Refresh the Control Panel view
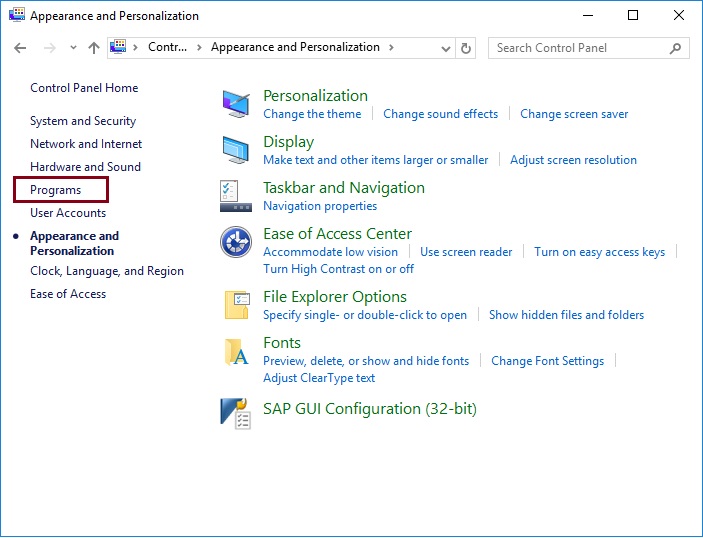The image size is (703, 538). pos(466,48)
